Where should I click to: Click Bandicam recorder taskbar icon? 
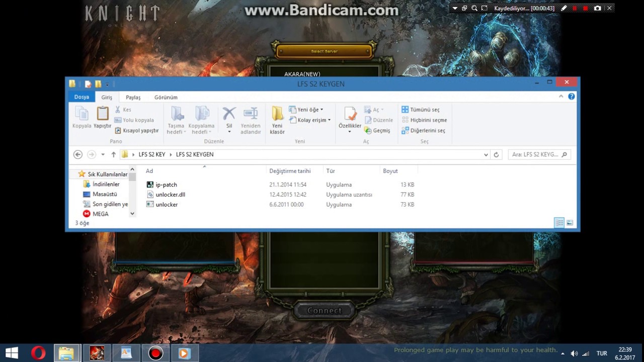coord(155,353)
